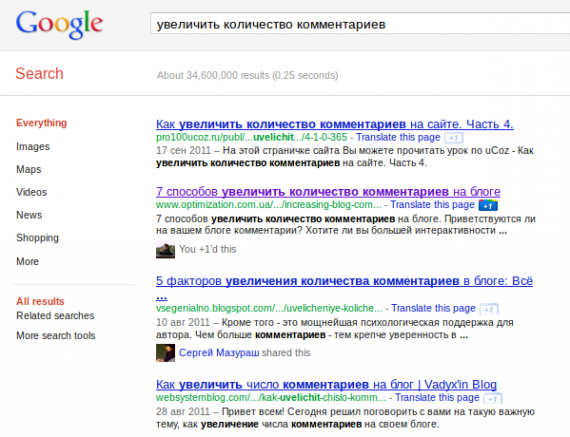
Task: Open Сергей Мазураш profile link
Action: coord(219,353)
